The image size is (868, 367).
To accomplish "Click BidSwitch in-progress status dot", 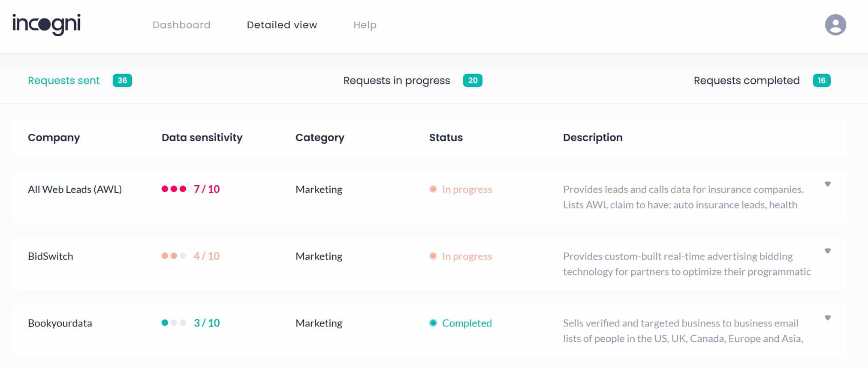I will 433,256.
